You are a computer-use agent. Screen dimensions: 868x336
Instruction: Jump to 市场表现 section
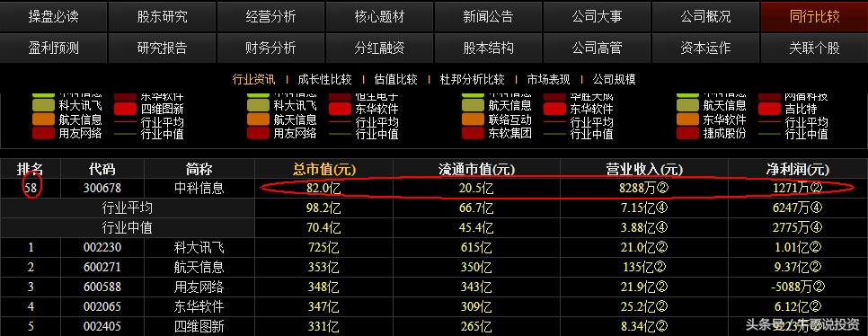[548, 79]
